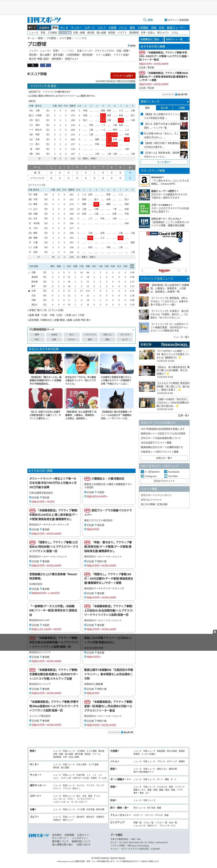Click breadcrumb プロ野球
This screenshot has height=868, width=217.
click(x=51, y=38)
